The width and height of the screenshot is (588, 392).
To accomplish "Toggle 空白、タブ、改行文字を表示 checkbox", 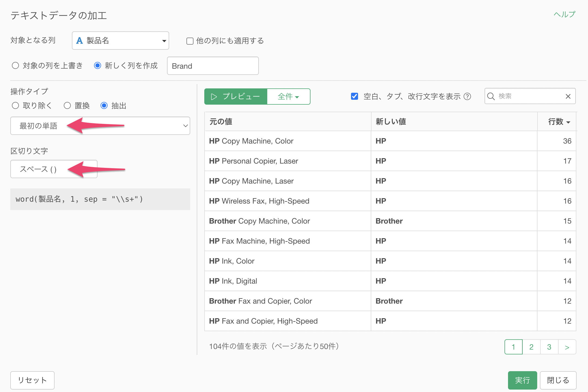I will [x=355, y=96].
